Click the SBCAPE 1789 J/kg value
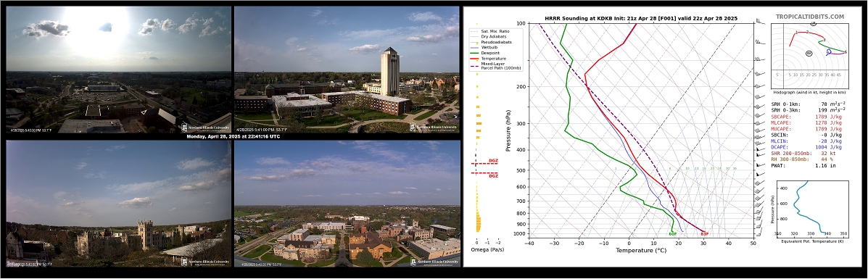This screenshot has width=868, height=279. click(828, 116)
